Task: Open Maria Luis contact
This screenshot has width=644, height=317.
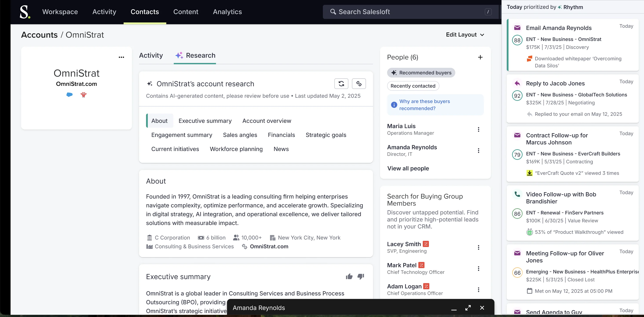Action: (401, 126)
